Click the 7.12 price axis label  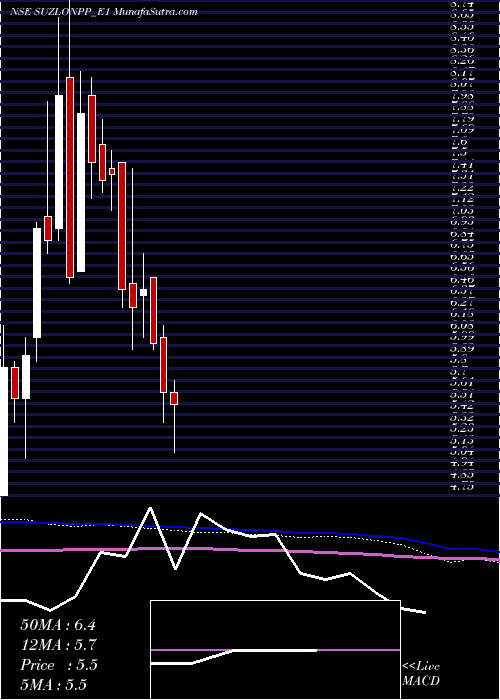[x=462, y=199]
